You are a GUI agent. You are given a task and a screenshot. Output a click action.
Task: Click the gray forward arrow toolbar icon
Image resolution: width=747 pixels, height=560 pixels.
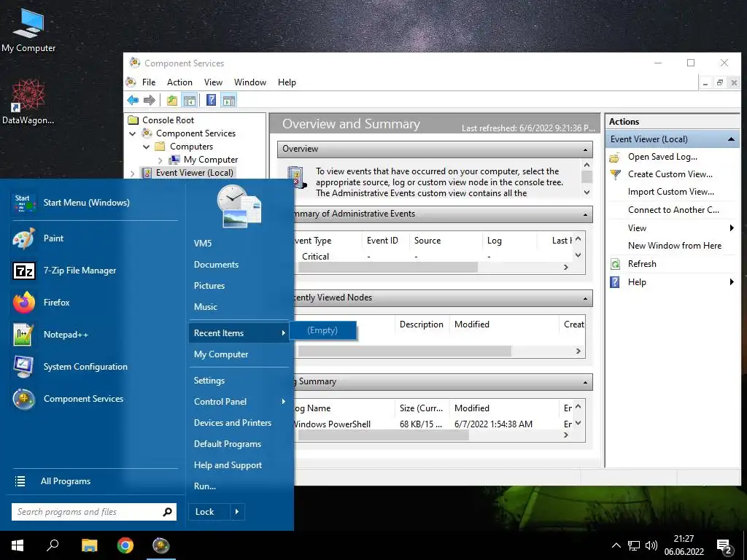(x=150, y=100)
